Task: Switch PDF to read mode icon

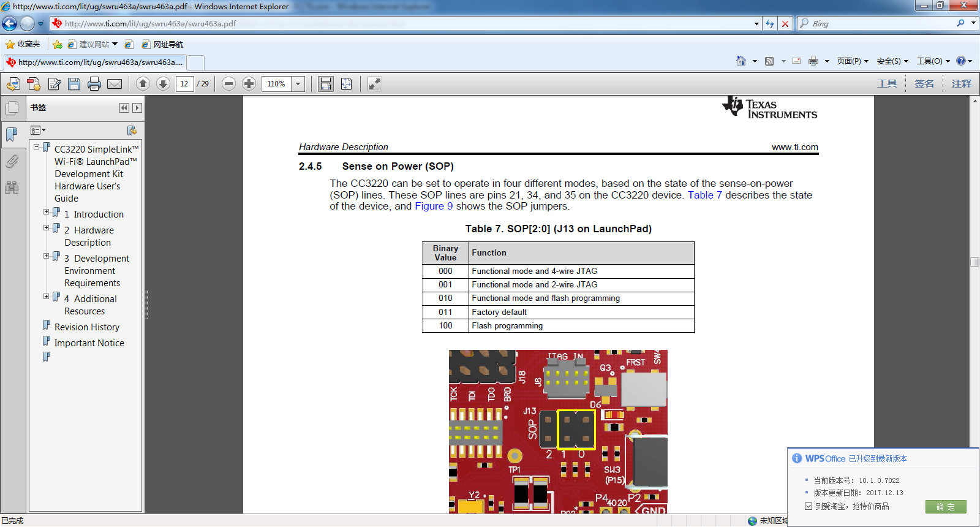Action: pyautogui.click(x=375, y=84)
